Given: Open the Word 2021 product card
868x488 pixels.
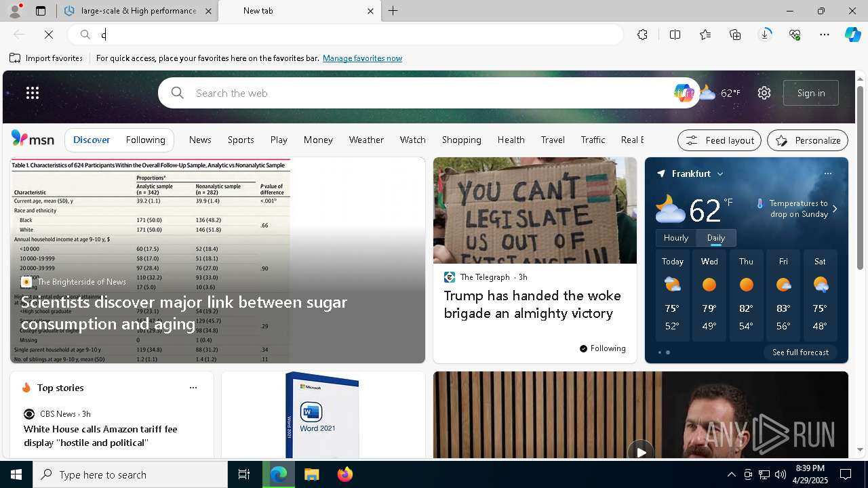Looking at the screenshot, I should (323, 415).
